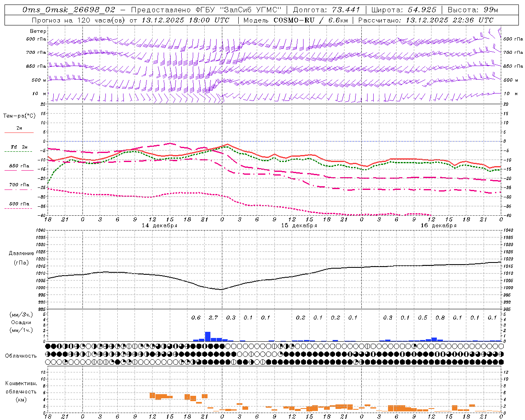525x420 pixels.
Task: Click the Давление pressure panel label
Action: [21, 253]
